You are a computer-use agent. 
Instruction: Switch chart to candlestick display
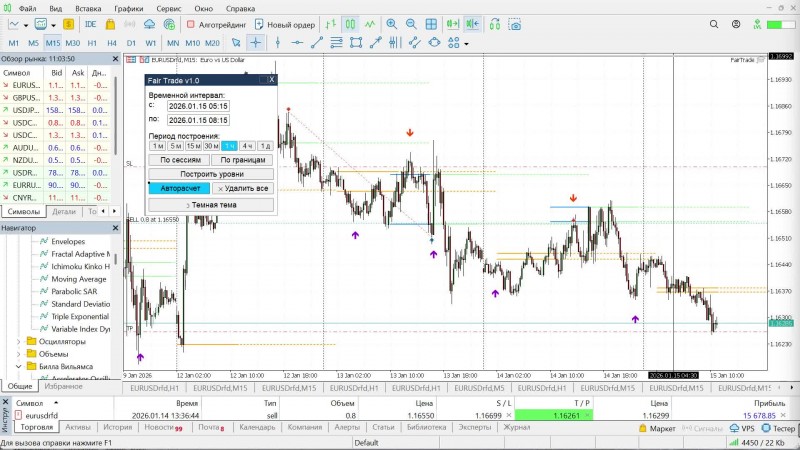pyautogui.click(x=350, y=24)
